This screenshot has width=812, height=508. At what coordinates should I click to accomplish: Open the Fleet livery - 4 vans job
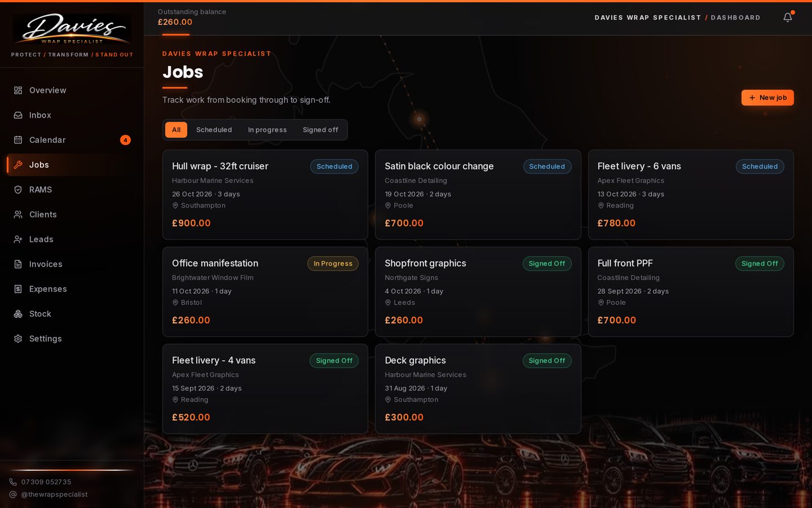click(x=265, y=389)
